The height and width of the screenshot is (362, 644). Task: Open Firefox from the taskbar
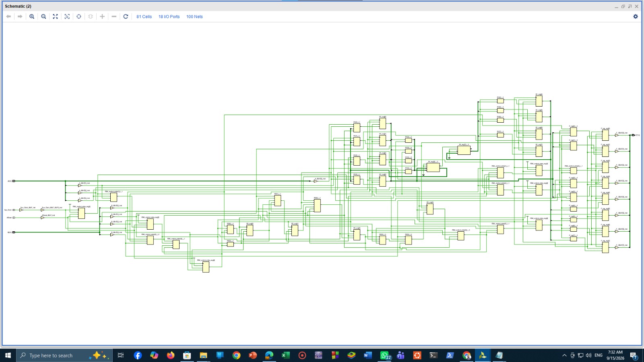point(171,355)
